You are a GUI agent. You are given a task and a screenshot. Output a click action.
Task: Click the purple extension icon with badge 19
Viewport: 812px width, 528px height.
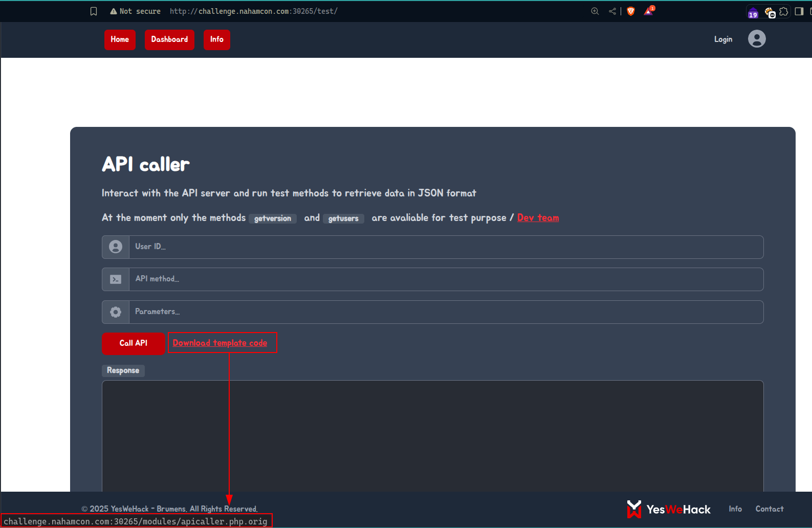pyautogui.click(x=753, y=13)
